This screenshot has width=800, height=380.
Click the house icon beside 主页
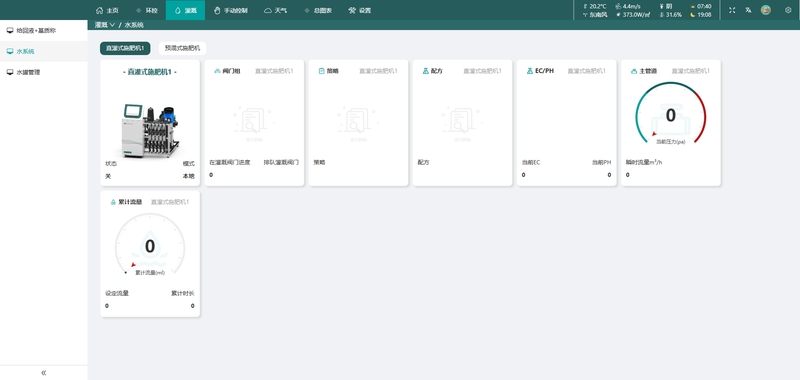coord(99,10)
